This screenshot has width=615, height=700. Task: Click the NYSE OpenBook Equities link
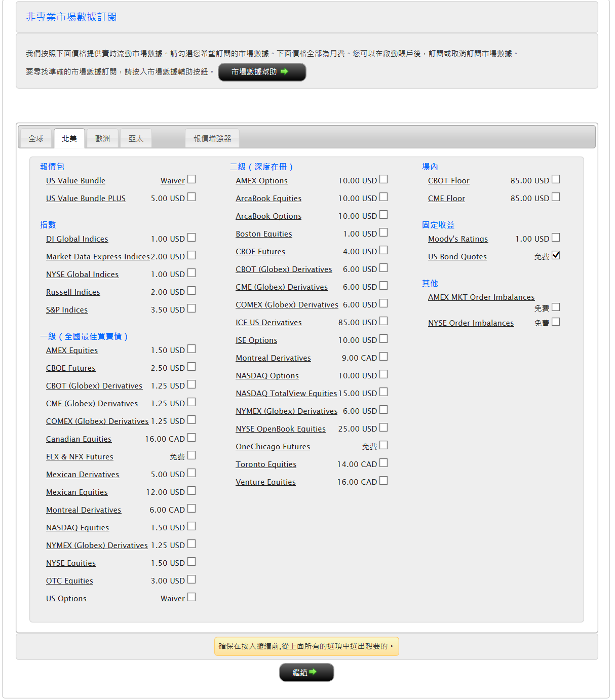click(281, 429)
